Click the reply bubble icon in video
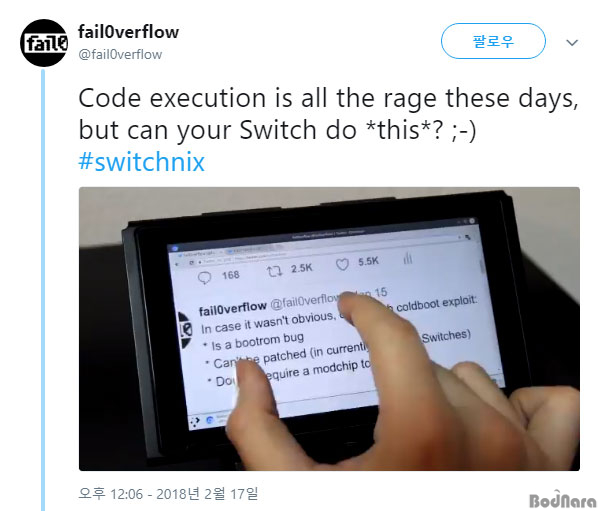600x511 pixels. [x=204, y=278]
